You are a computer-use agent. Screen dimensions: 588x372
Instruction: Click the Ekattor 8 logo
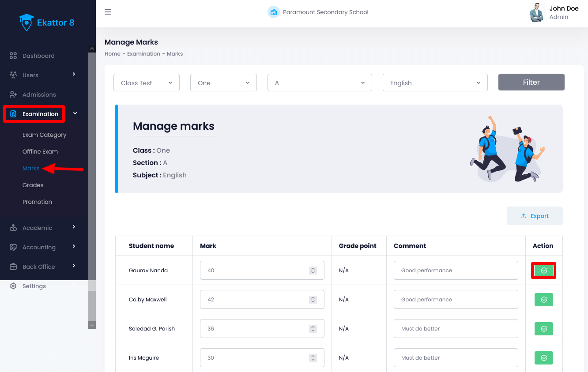[47, 23]
